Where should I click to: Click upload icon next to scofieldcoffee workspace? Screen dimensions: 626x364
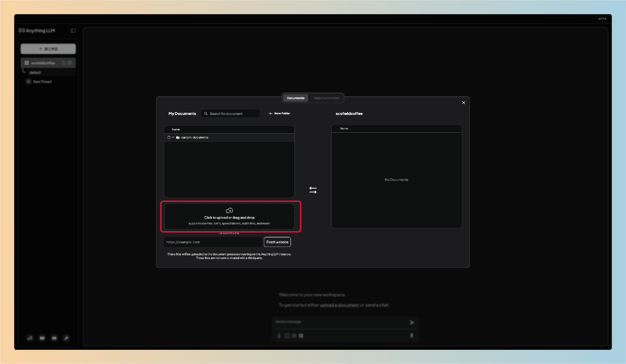(64, 63)
